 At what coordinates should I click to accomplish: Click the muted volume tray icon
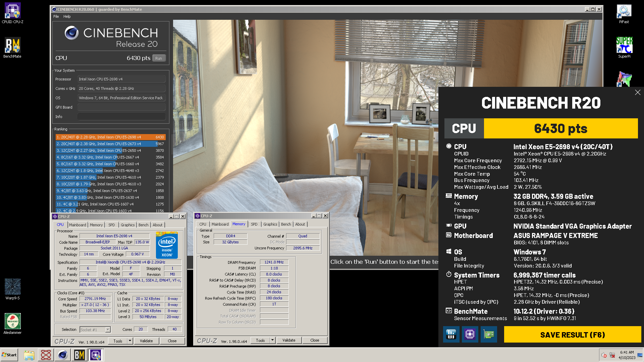[604, 355]
